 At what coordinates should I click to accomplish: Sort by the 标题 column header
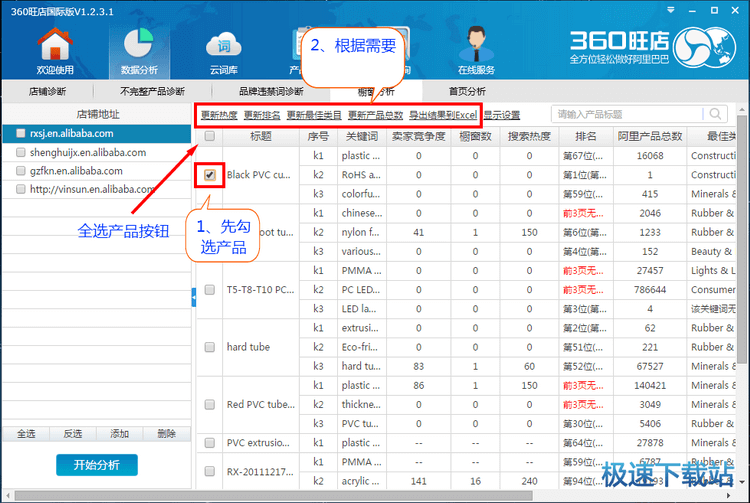pyautogui.click(x=261, y=136)
